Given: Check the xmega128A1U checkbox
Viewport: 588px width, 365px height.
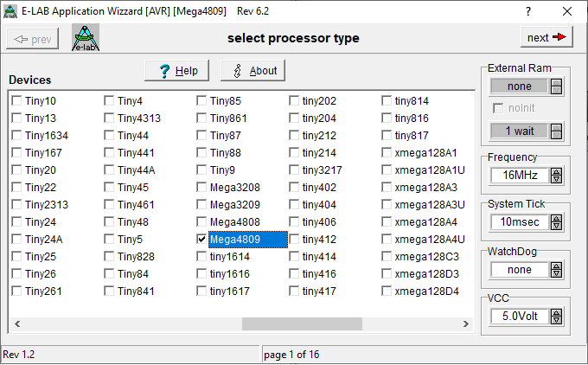Looking at the screenshot, I should tap(387, 170).
